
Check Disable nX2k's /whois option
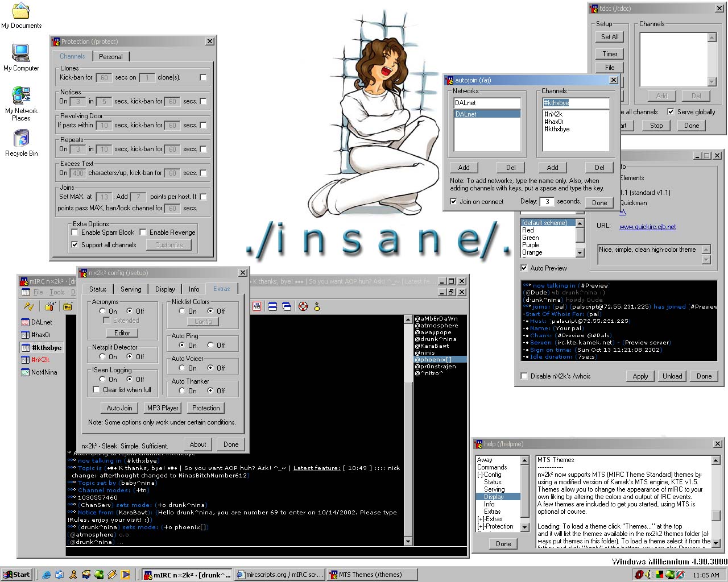(524, 376)
